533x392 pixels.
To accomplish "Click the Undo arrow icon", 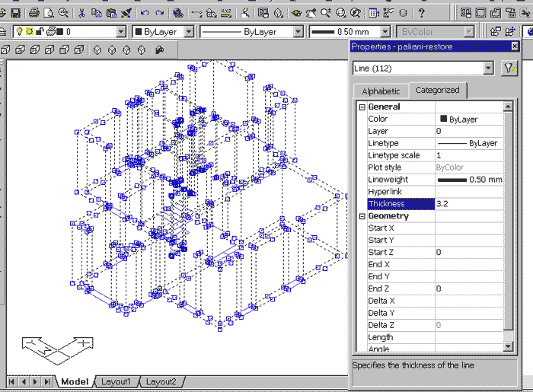I will point(144,13).
